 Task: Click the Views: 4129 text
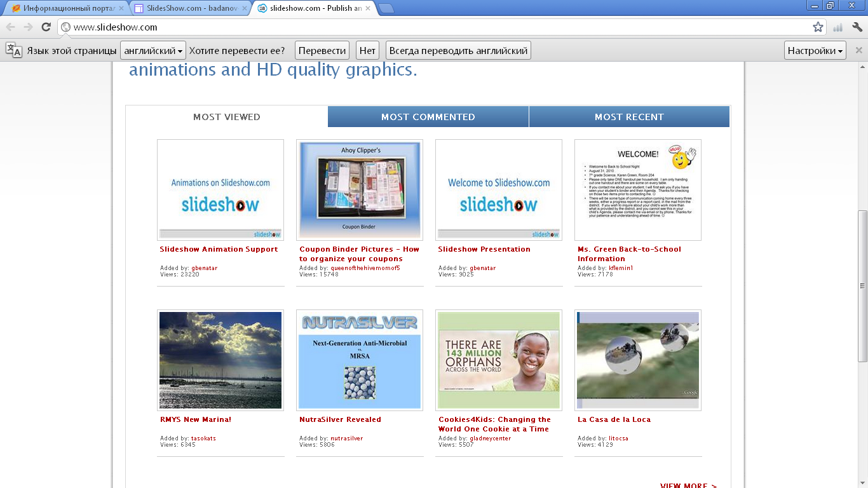tap(595, 445)
